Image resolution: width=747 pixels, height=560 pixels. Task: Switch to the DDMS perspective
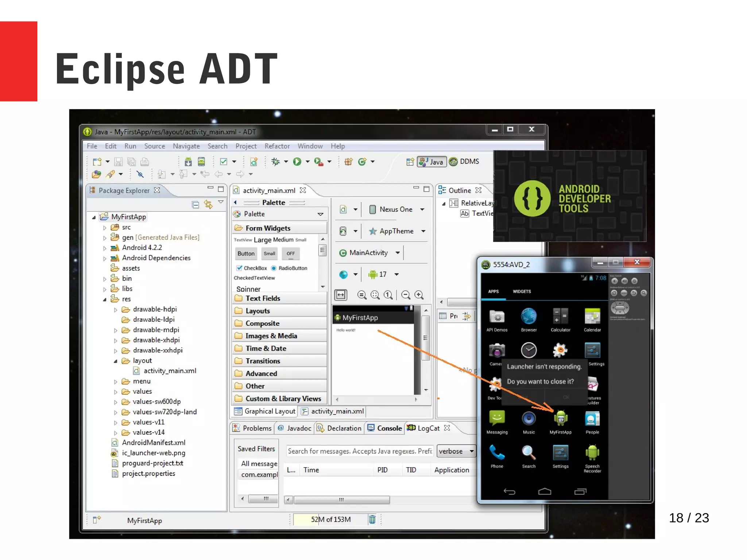point(464,162)
